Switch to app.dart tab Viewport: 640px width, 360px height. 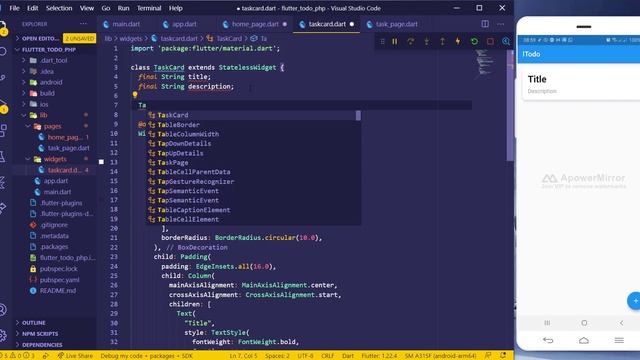point(184,24)
